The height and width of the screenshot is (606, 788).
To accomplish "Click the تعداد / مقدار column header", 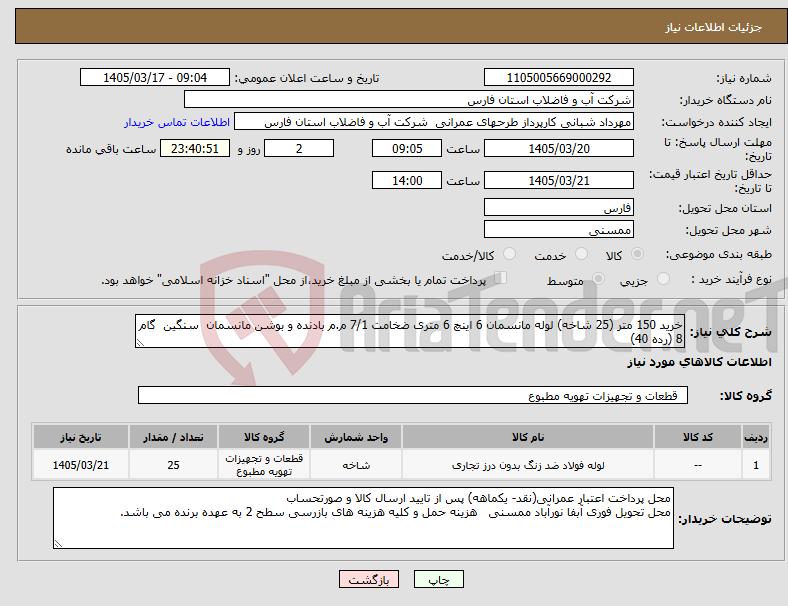I will (173, 437).
